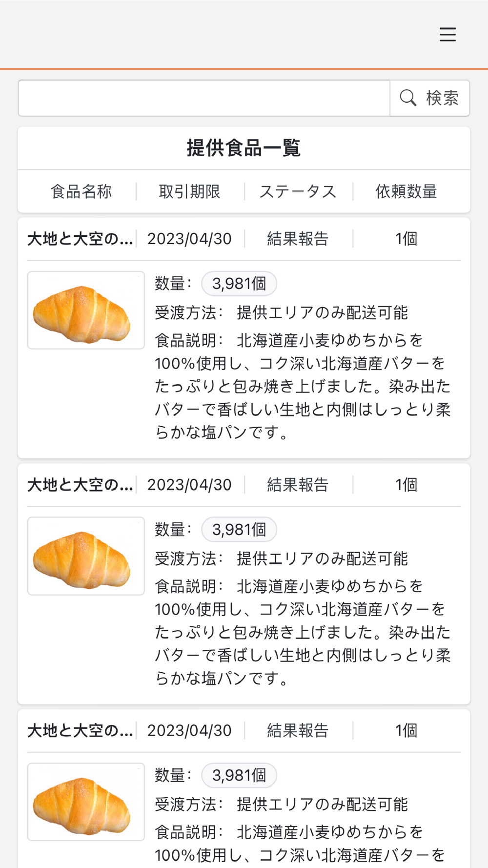Click the second item's food name title

[x=81, y=485]
